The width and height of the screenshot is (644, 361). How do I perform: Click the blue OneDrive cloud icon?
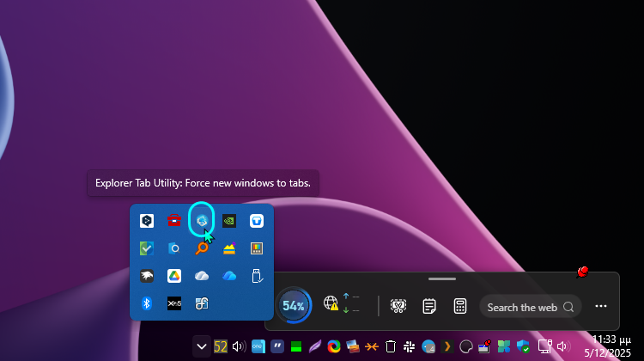click(x=229, y=276)
